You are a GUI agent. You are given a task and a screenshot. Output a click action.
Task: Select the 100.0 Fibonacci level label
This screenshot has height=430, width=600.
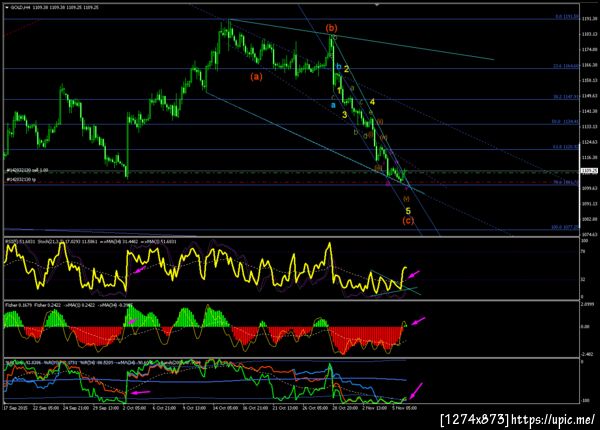[565, 227]
